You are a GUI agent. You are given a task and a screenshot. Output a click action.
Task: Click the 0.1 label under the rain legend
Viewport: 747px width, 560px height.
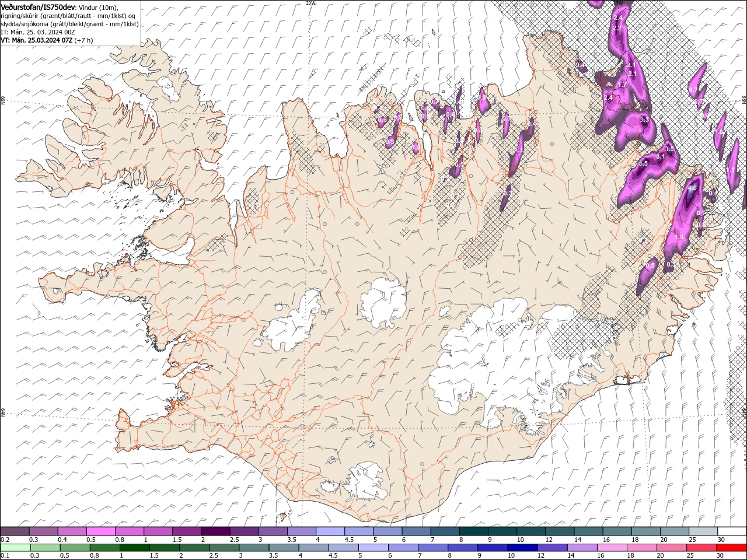(5, 556)
